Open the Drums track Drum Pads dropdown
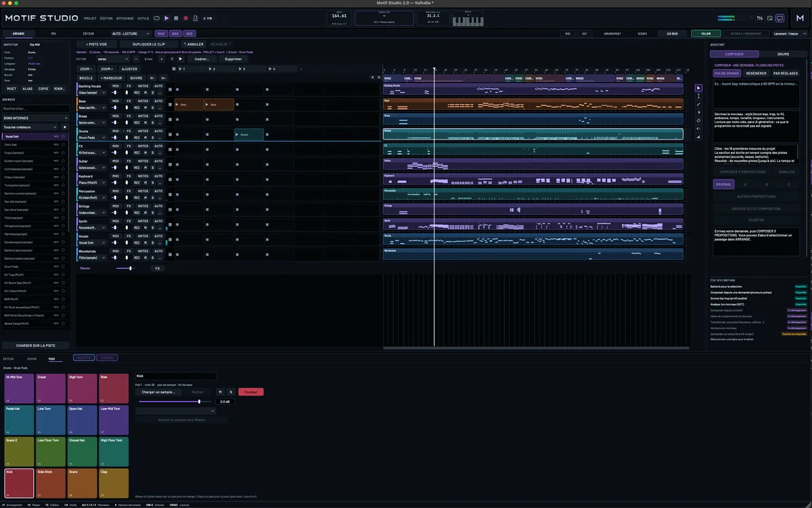The image size is (812, 508). click(x=92, y=137)
